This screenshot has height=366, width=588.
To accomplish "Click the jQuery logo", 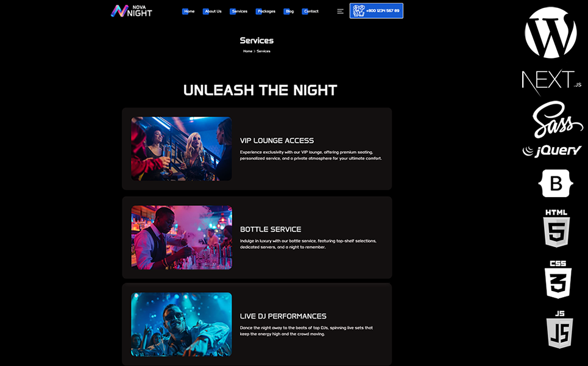I will pyautogui.click(x=552, y=151).
